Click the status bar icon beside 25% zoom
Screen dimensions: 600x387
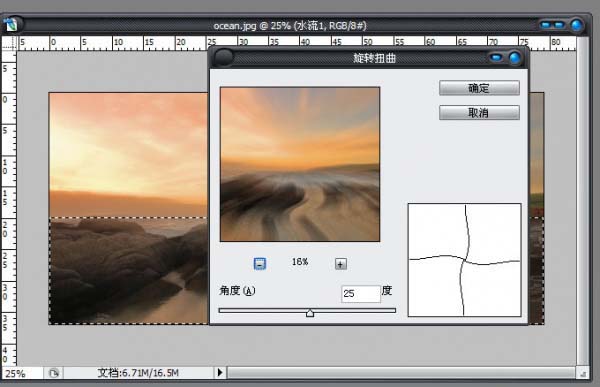(x=54, y=373)
